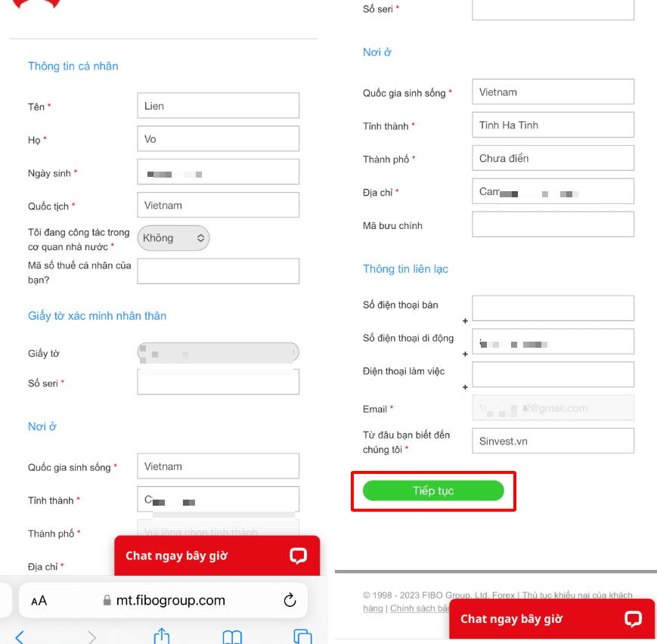Click Thủ tục khiếu nại footer link
Screen dimensions: 657x644
(x=557, y=595)
